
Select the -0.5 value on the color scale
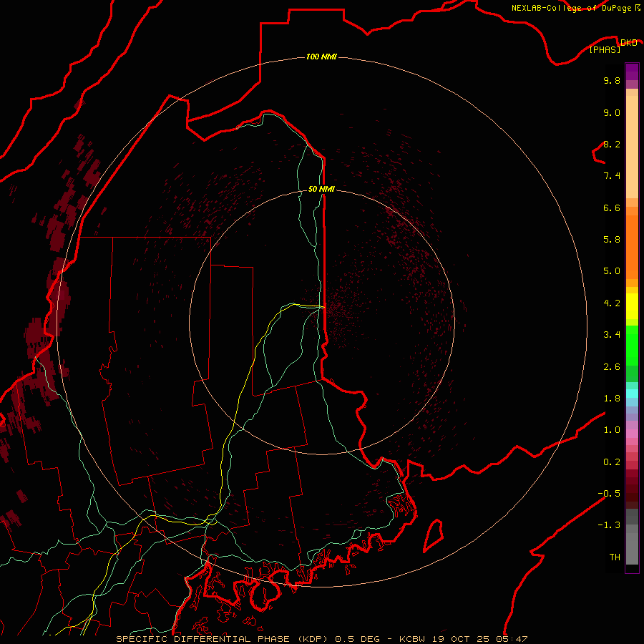click(609, 494)
